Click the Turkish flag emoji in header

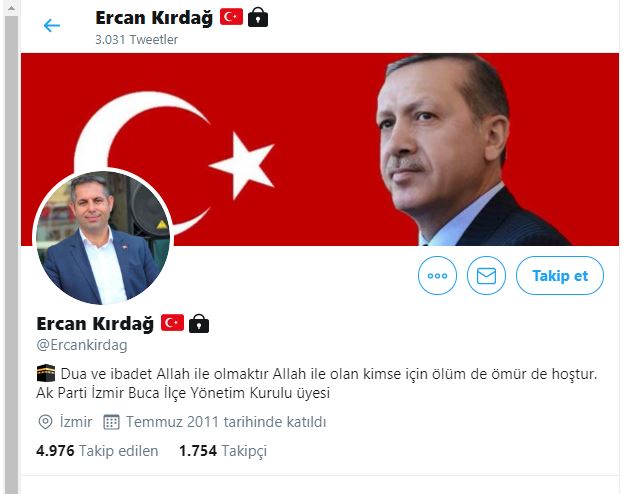(x=231, y=17)
